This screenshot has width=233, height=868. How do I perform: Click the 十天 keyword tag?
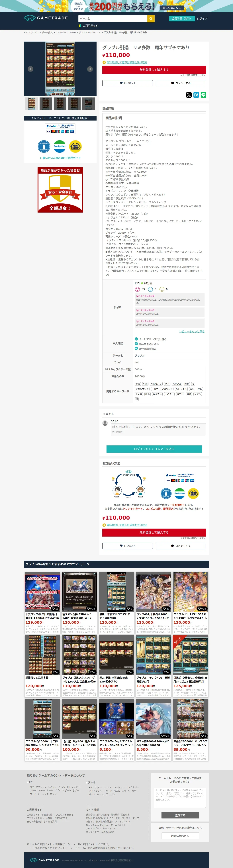click(x=138, y=384)
